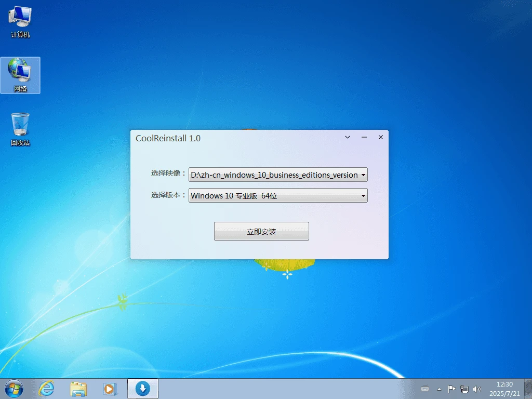532x399 pixels.
Task: Select the CoolReinstall icon on the taskbar
Action: click(142, 389)
